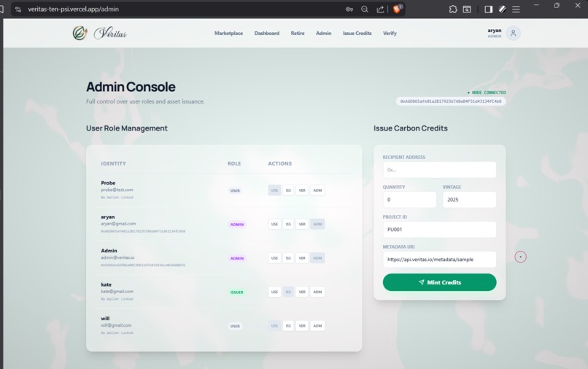Screen dimensions: 588x369
Task: Click the zoom magnifier icon in address bar
Action: pyautogui.click(x=365, y=9)
